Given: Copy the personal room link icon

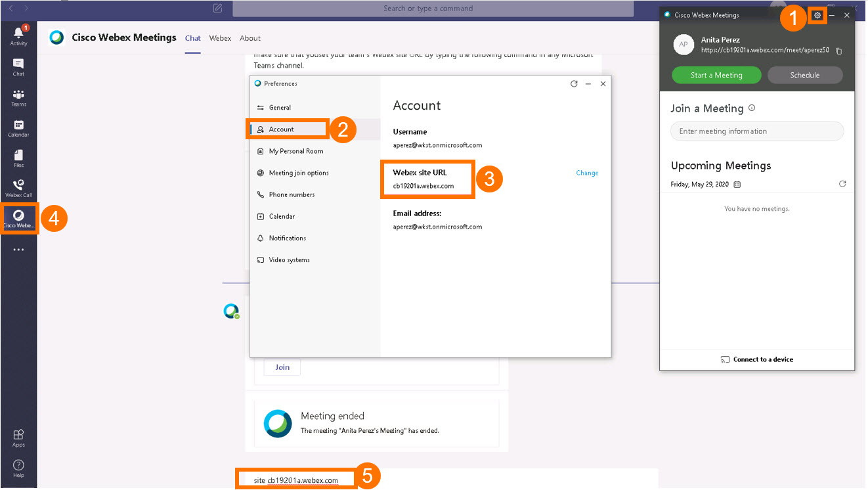Looking at the screenshot, I should coord(838,51).
